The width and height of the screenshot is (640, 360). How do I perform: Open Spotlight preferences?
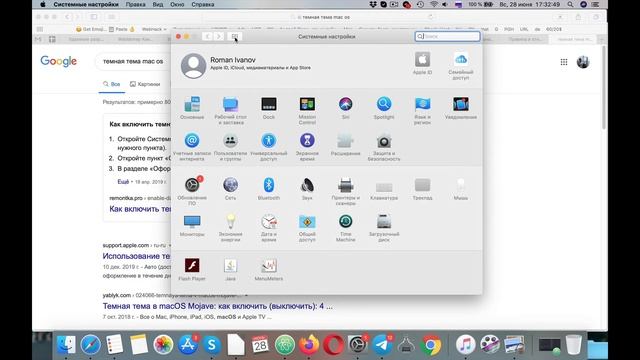[x=384, y=108]
